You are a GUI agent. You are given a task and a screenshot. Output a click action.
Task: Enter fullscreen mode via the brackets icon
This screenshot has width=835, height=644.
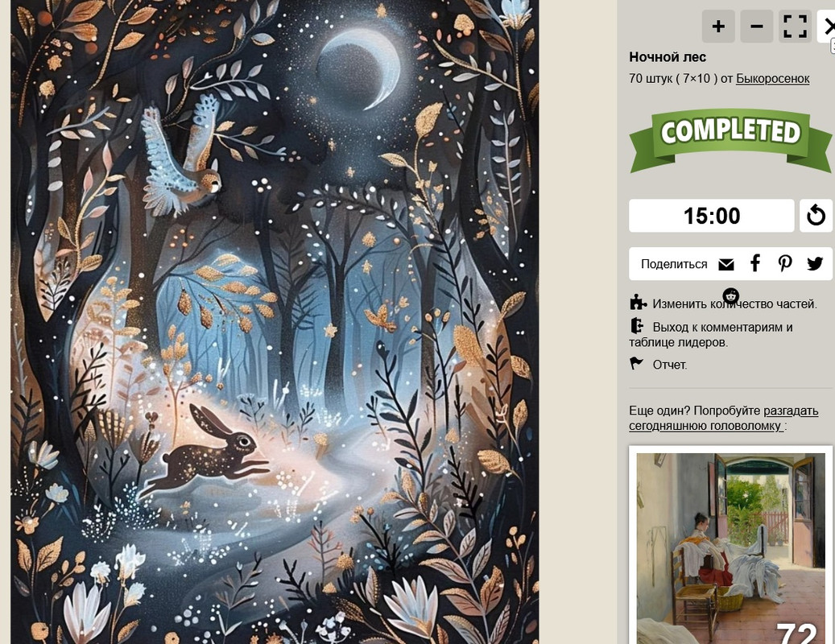[x=795, y=26]
